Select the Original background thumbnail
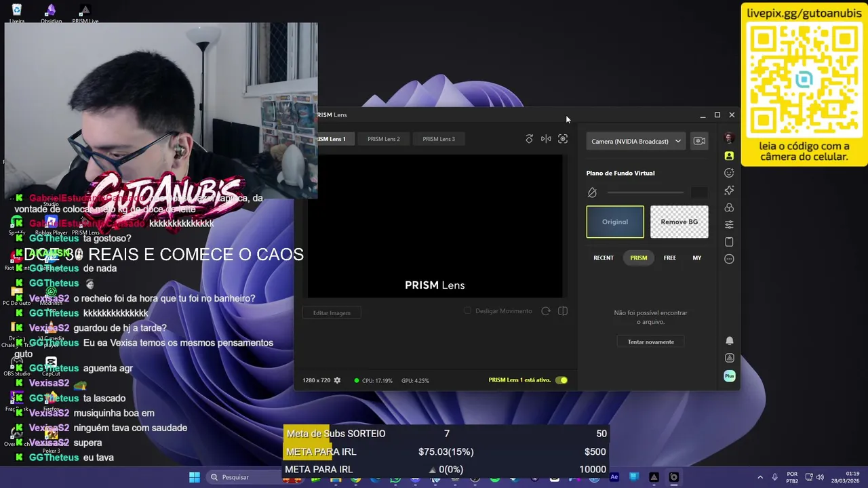Screen dimensions: 868x488 click(x=615, y=222)
